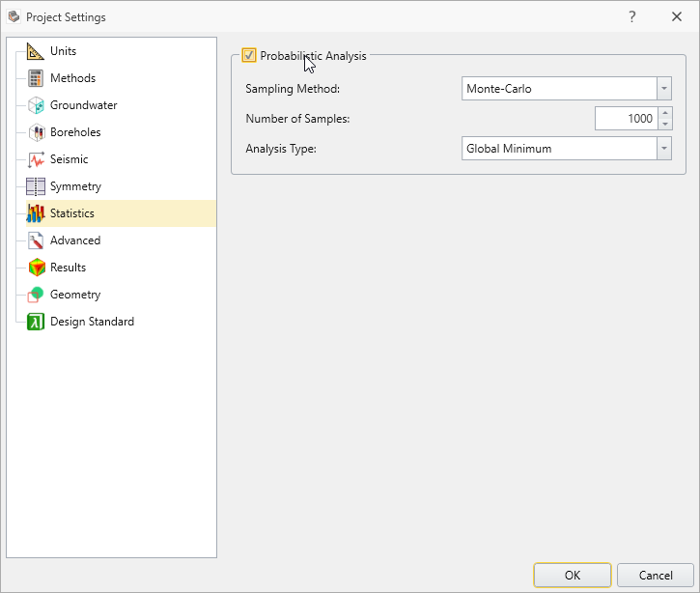Open the Advanced settings page
The image size is (700, 593).
pyautogui.click(x=75, y=240)
